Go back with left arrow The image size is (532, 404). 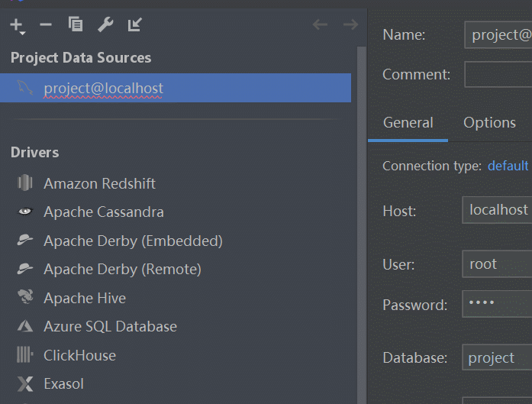(x=320, y=24)
